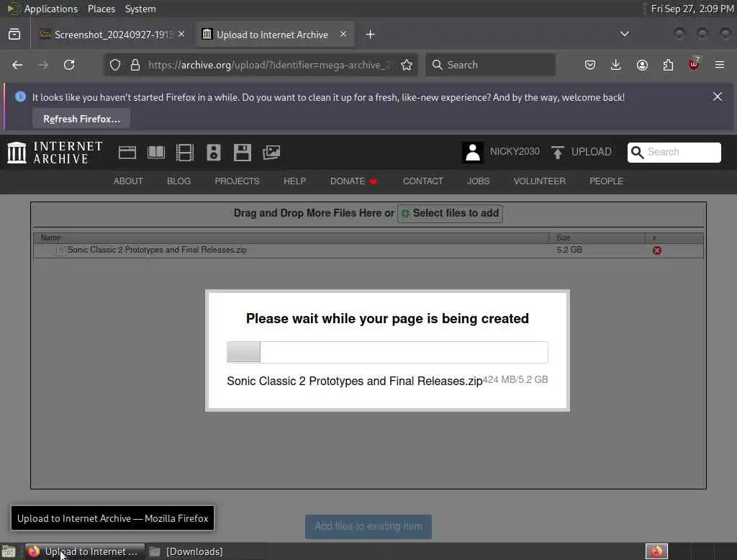Dismiss the Firefox refresh notification bar
737x560 pixels.
tap(718, 96)
